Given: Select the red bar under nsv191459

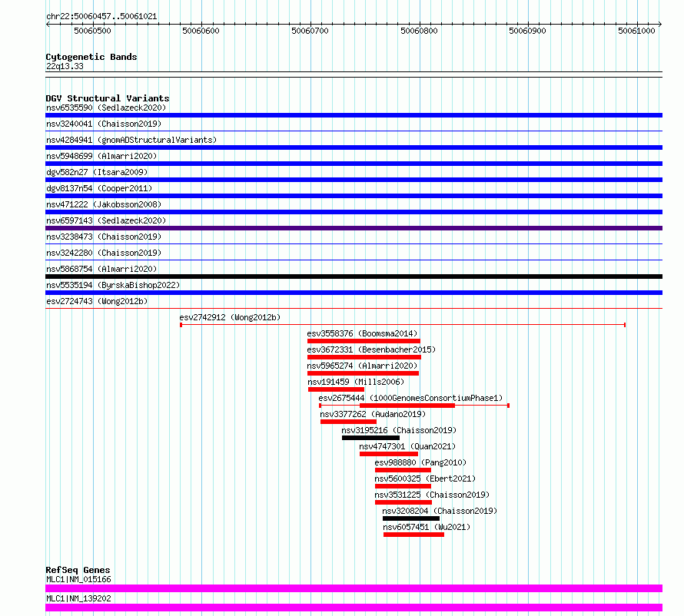Looking at the screenshot, I should tap(336, 389).
